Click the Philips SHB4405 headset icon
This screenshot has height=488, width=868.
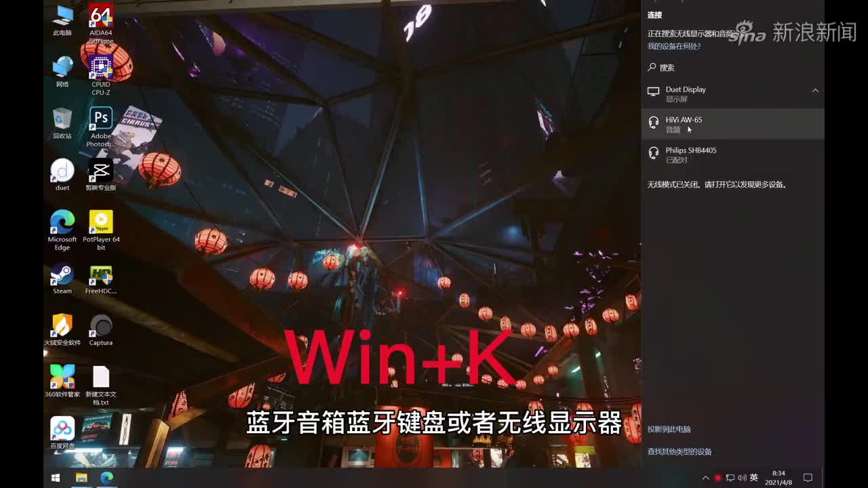click(653, 152)
